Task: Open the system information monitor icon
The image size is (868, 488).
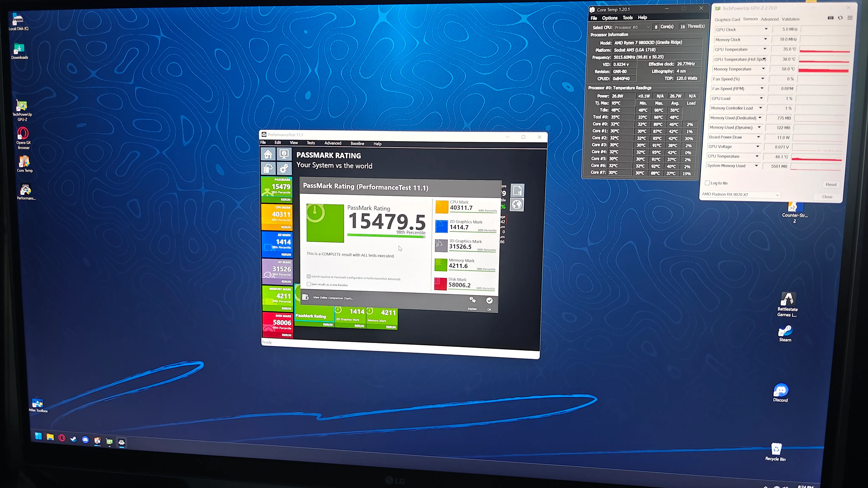Action: point(284,154)
